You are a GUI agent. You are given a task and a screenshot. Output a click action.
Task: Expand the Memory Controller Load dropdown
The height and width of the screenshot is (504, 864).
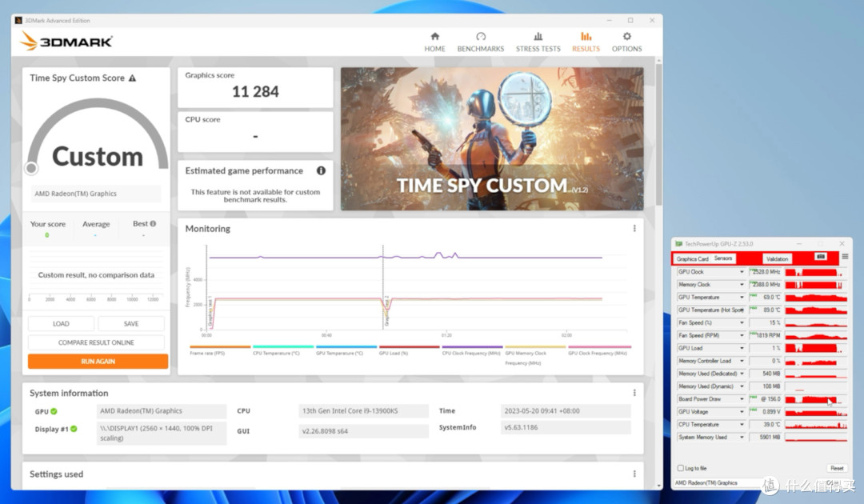tap(742, 361)
